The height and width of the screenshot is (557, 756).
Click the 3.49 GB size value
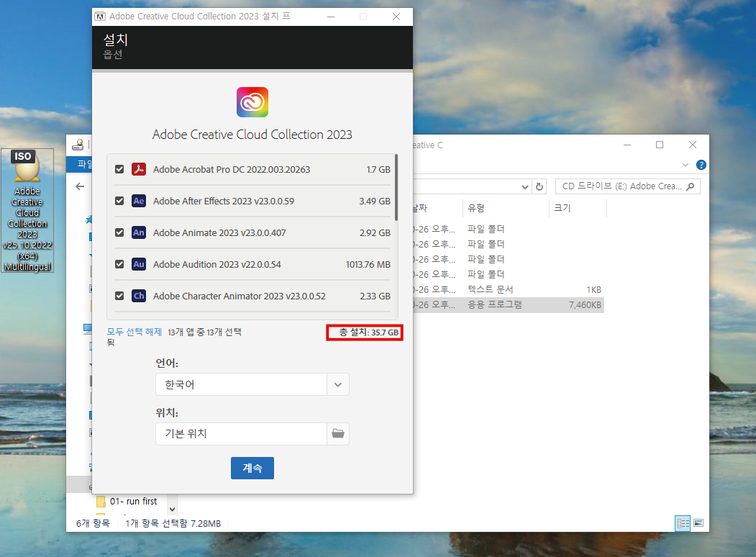coord(375,201)
